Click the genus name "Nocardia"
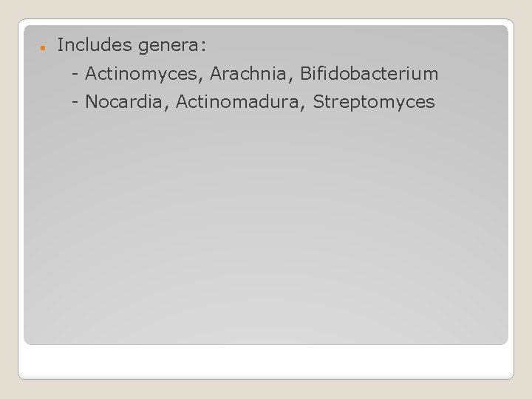Image resolution: width=532 pixels, height=399 pixels. 123,101
